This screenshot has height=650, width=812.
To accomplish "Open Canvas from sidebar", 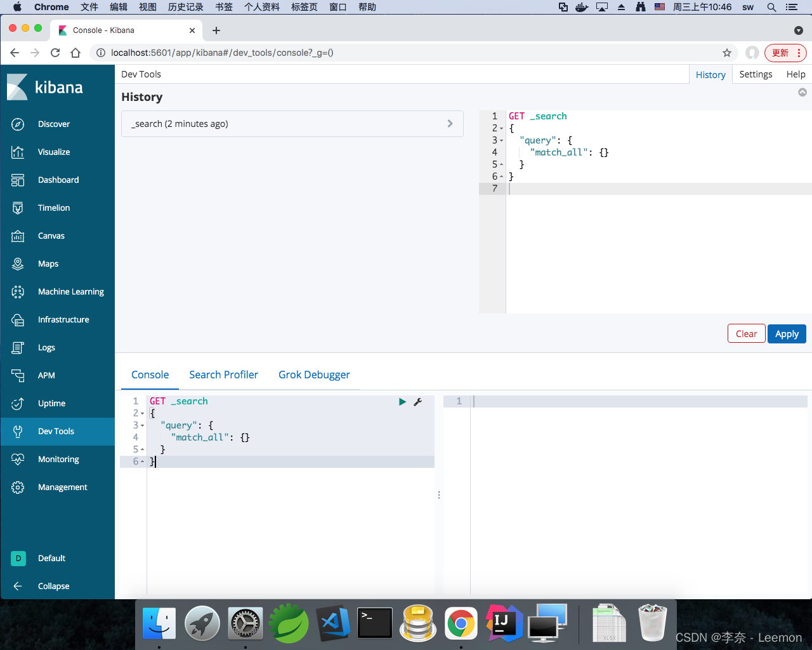I will (x=51, y=235).
